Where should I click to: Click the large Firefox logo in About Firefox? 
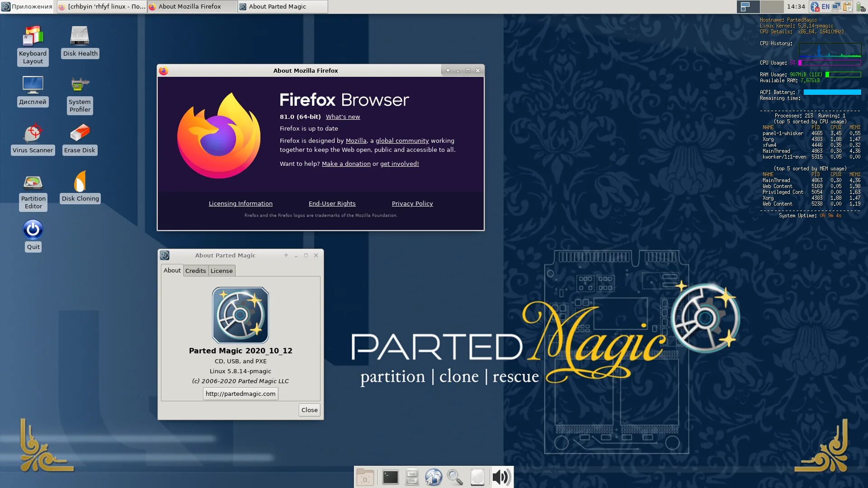point(219,136)
